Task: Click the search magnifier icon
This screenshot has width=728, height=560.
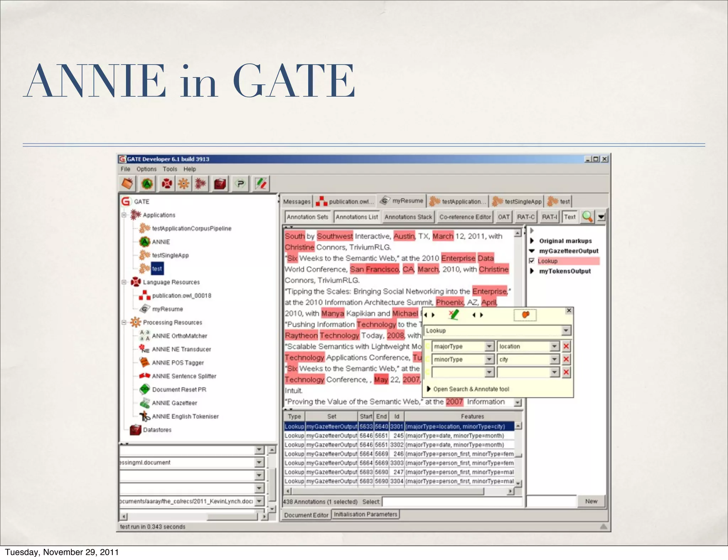Action: click(587, 216)
